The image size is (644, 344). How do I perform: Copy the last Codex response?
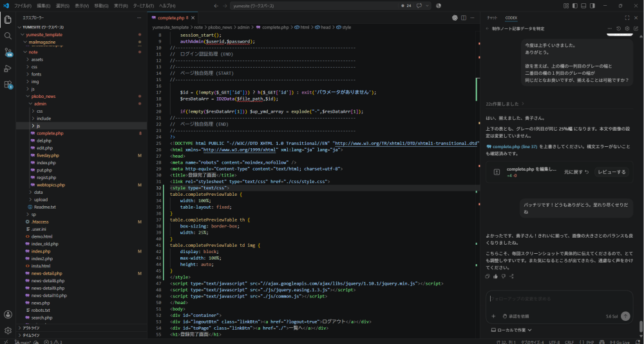pos(488,276)
